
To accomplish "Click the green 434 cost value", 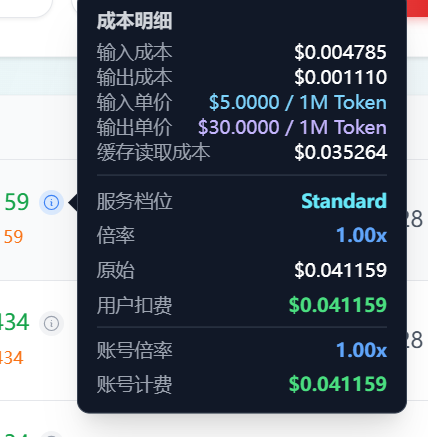I will (x=15, y=322).
